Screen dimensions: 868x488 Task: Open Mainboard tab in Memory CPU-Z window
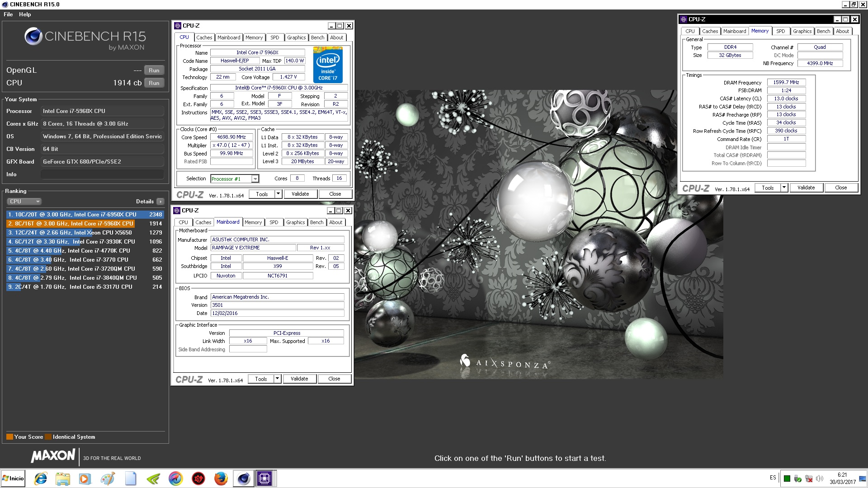click(735, 31)
